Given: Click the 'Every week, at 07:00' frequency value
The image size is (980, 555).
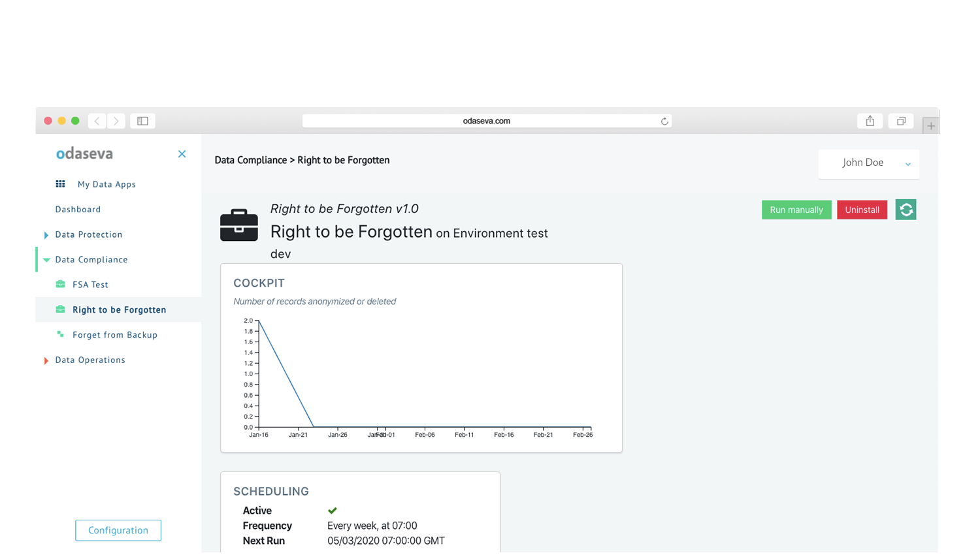Looking at the screenshot, I should click(x=372, y=526).
